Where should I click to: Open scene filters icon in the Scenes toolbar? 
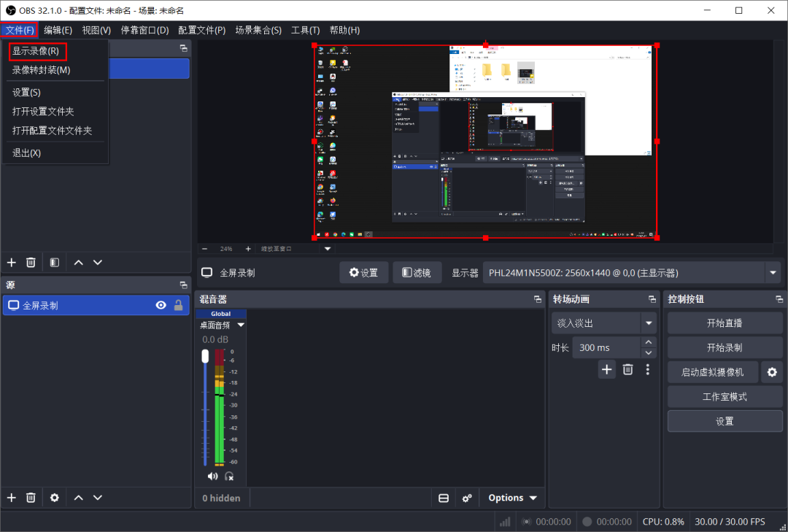(54, 262)
